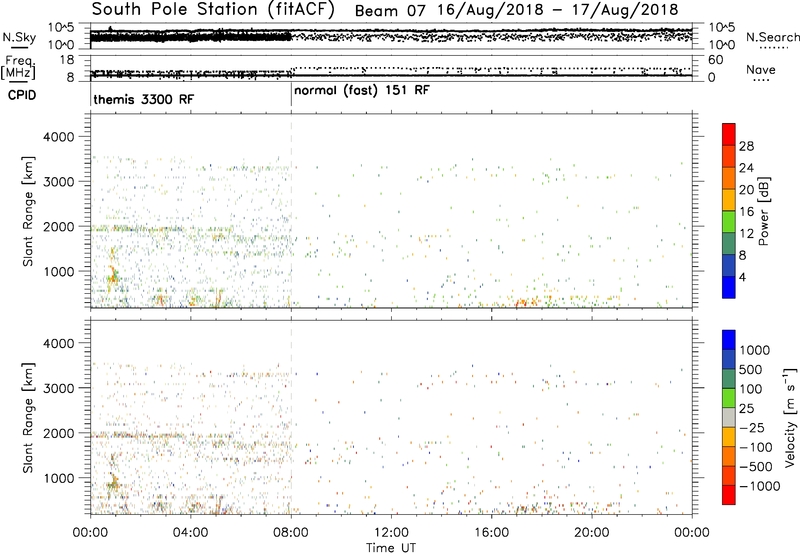
Task: Click the "South Pole Station (fitACF)" title
Action: (213, 10)
